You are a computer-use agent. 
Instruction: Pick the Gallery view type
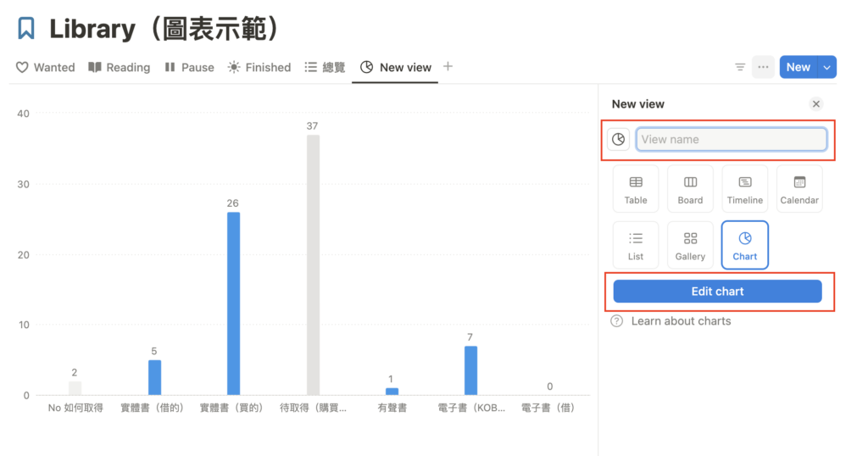coord(690,245)
